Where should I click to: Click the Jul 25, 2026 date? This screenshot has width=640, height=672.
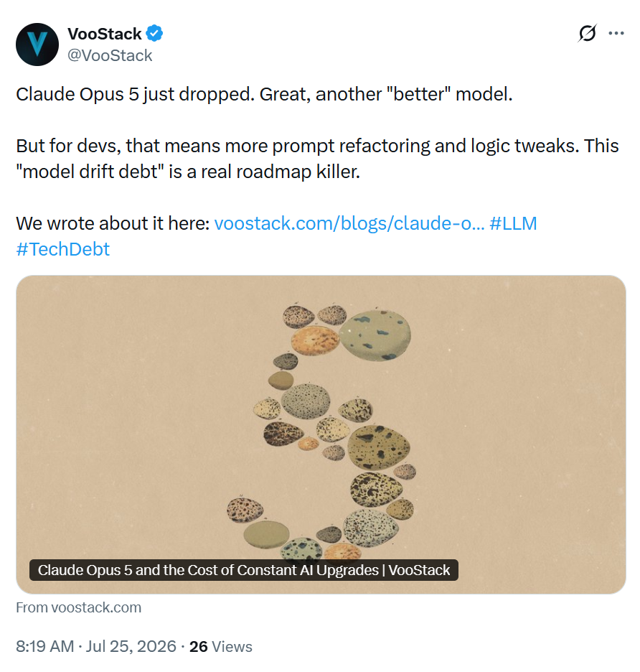click(x=131, y=646)
